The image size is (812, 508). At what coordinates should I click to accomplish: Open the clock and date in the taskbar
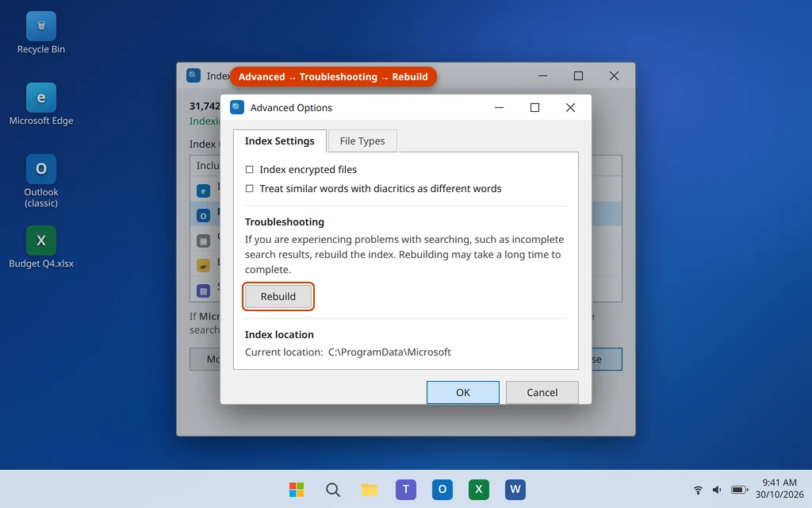click(x=779, y=488)
